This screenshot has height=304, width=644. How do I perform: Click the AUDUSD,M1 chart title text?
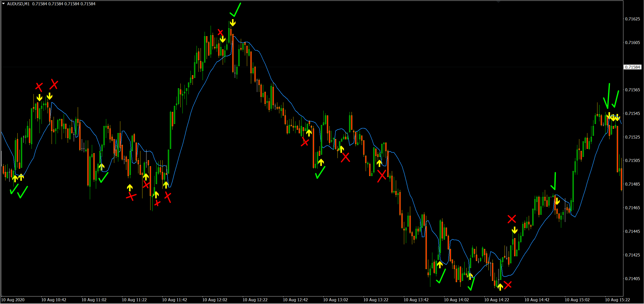[18, 4]
